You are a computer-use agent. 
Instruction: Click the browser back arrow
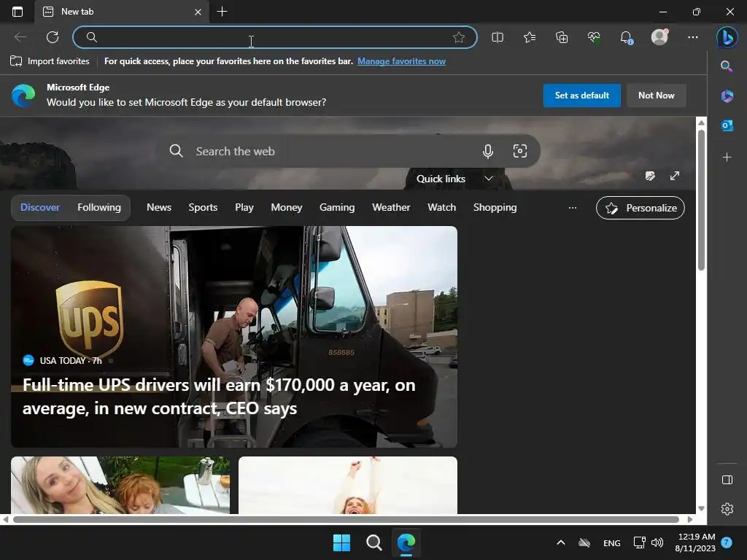[20, 37]
